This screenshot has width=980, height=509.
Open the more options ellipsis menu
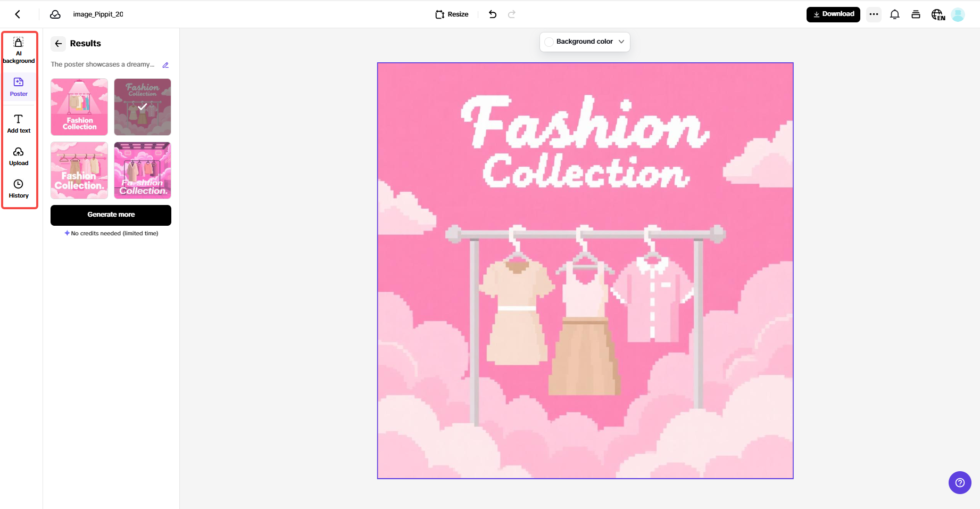873,14
